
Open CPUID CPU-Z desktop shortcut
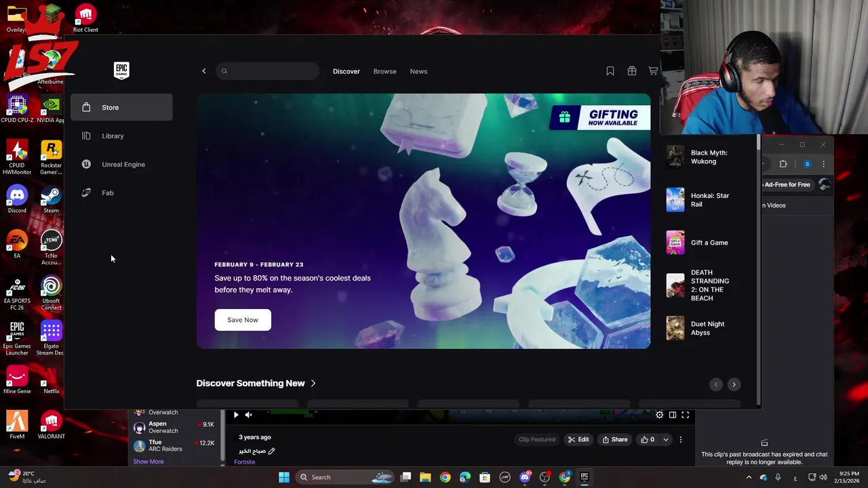17,109
